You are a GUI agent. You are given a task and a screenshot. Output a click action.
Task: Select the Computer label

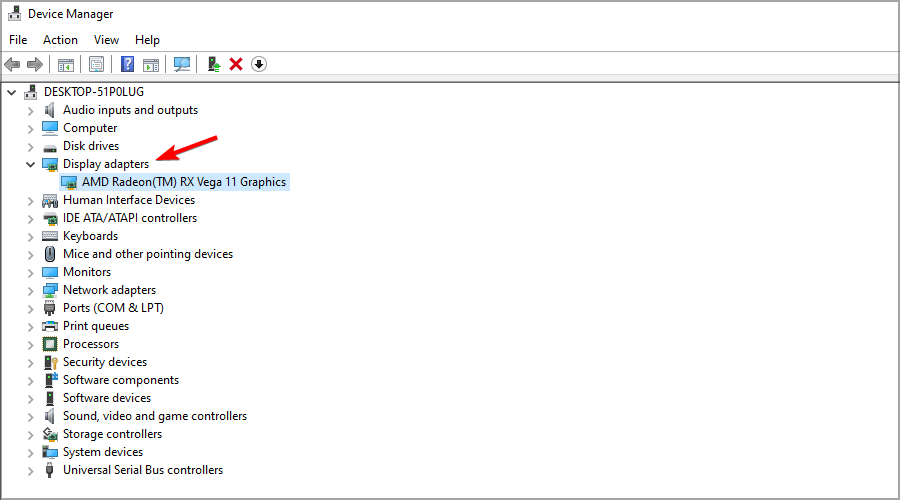point(90,128)
